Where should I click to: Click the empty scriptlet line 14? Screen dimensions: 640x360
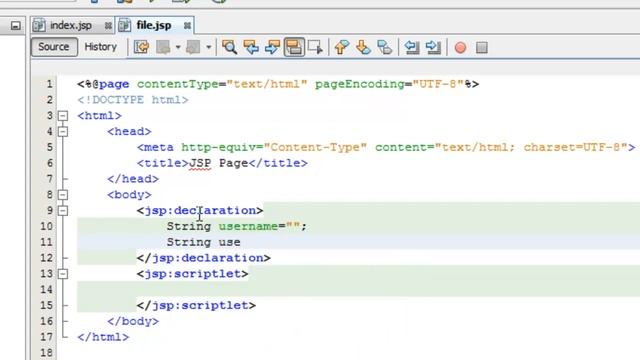click(358, 289)
